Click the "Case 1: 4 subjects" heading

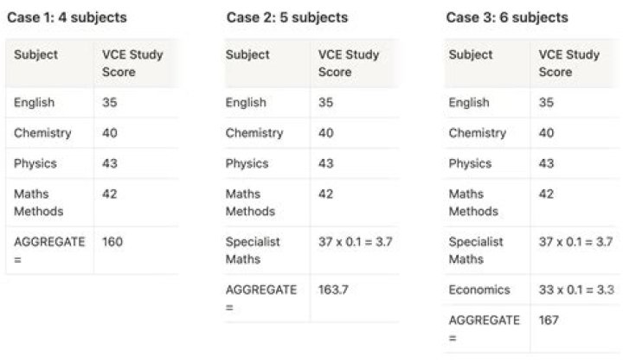tap(67, 17)
